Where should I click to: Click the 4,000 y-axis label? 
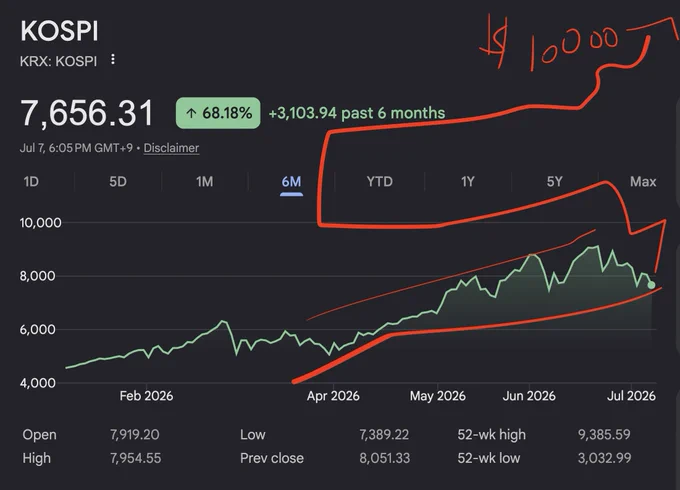click(x=37, y=383)
